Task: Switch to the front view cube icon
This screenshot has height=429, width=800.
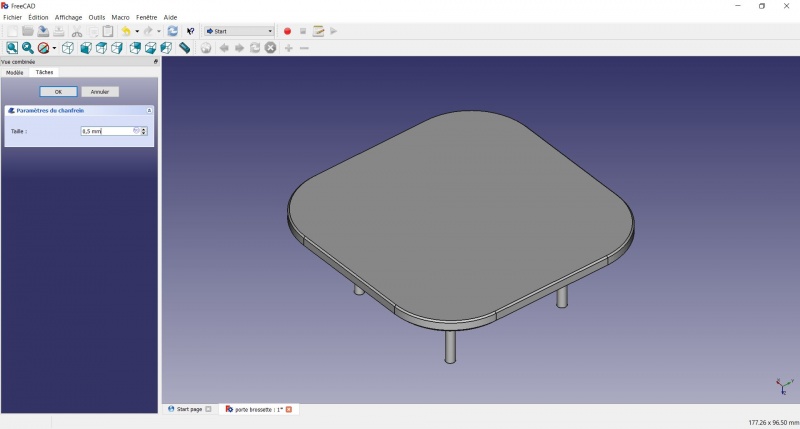Action: click(86, 48)
